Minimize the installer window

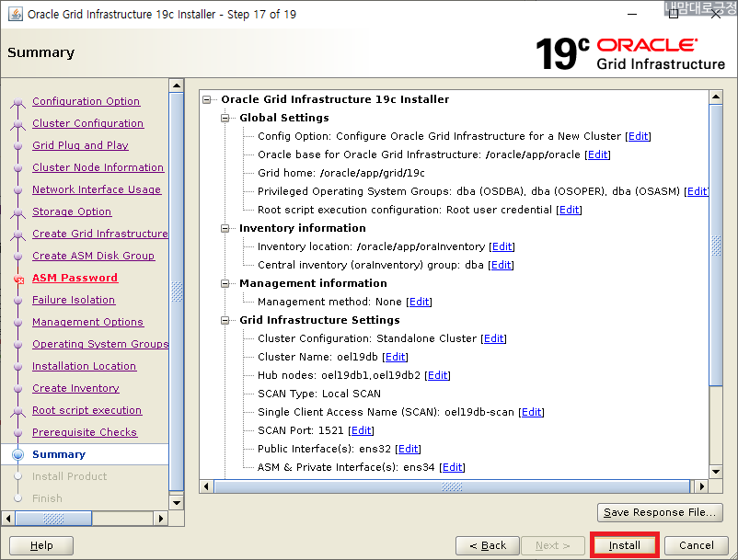[632, 14]
